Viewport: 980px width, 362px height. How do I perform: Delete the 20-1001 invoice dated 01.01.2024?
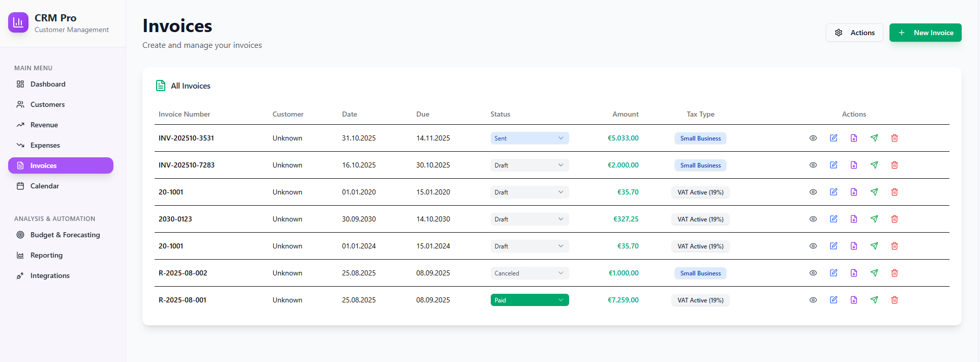pos(895,246)
